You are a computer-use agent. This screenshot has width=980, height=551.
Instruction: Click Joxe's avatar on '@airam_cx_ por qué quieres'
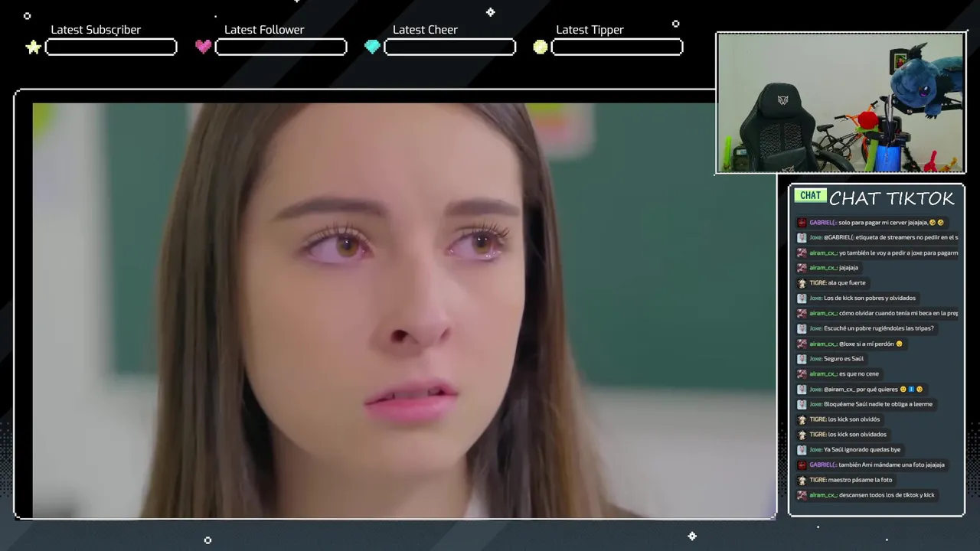[x=802, y=389]
